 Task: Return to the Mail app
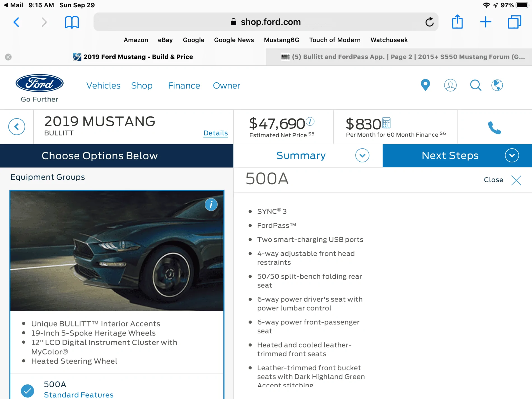13,5
